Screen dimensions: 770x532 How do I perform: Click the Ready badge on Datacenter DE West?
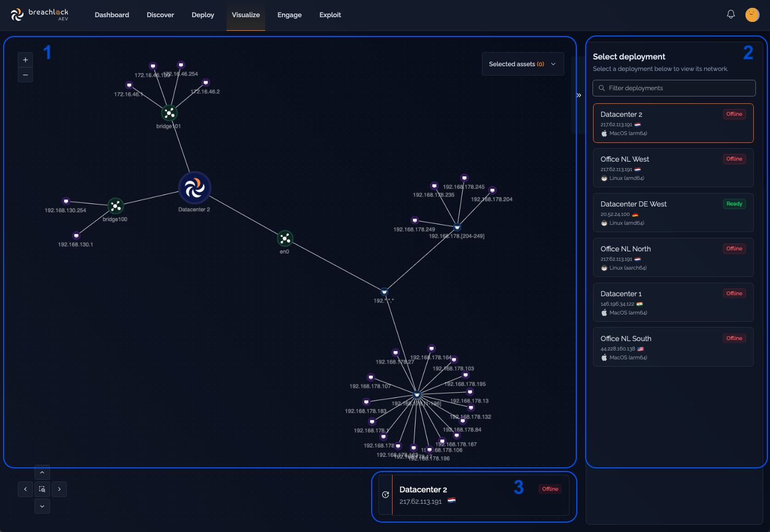pos(734,204)
